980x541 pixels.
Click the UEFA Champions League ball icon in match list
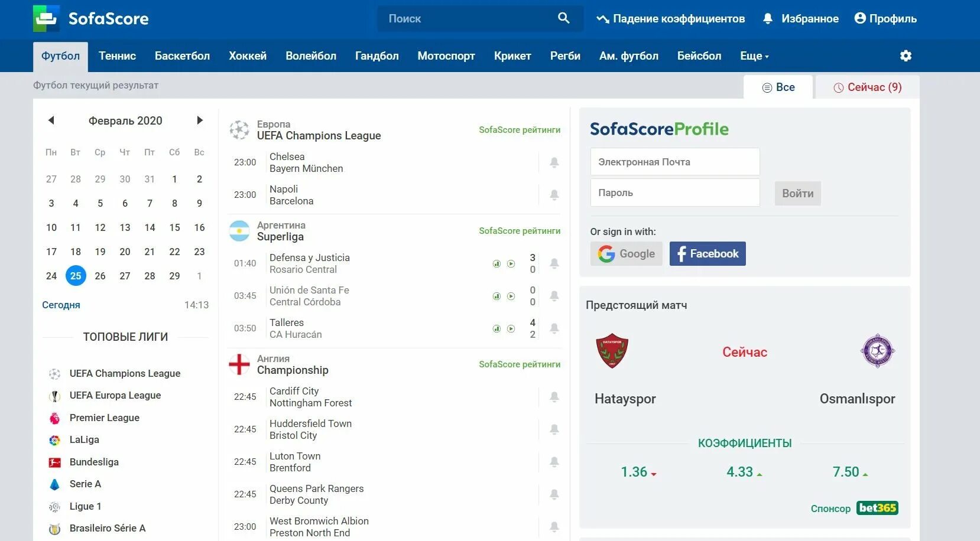click(x=239, y=130)
